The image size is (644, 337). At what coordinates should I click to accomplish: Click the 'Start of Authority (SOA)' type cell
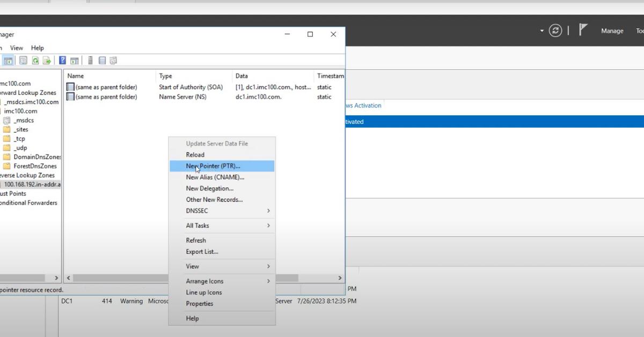pyautogui.click(x=190, y=87)
